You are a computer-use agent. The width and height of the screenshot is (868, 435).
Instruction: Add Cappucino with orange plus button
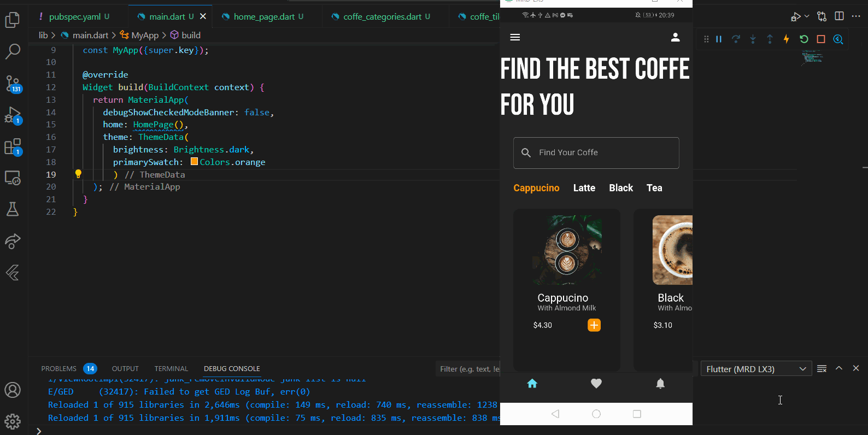[594, 325]
